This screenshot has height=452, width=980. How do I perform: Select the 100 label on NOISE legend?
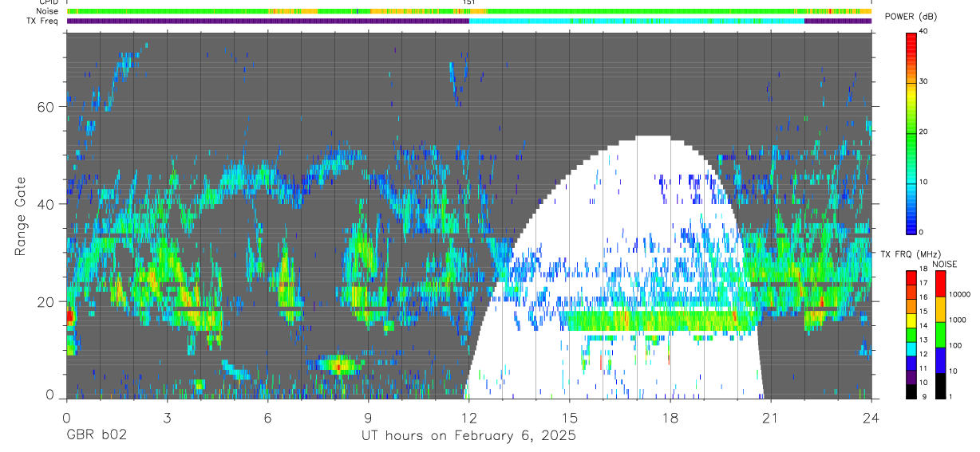pos(955,345)
